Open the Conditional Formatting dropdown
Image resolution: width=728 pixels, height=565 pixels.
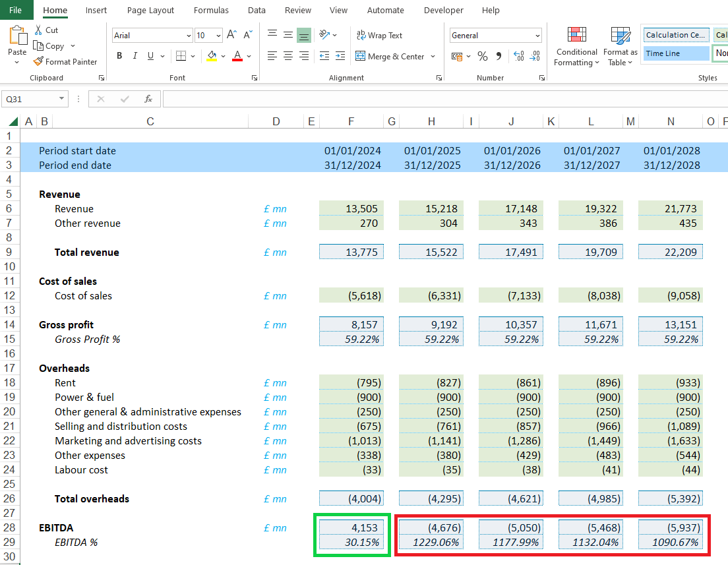click(x=576, y=47)
